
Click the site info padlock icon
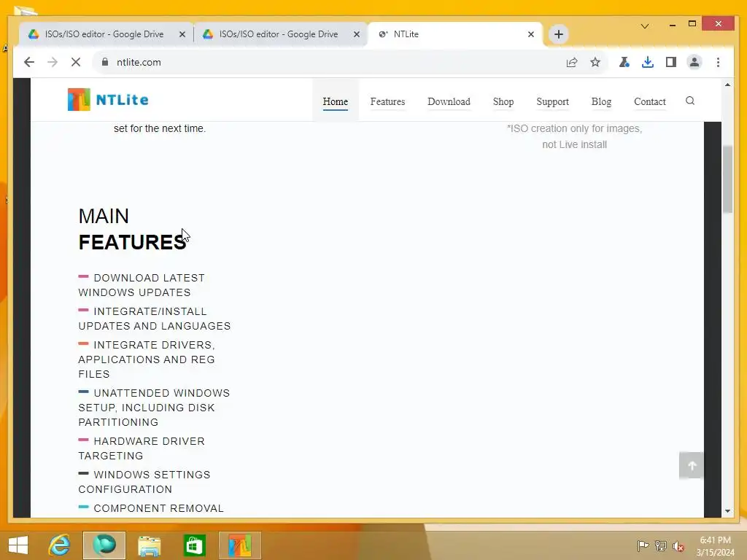(x=105, y=62)
